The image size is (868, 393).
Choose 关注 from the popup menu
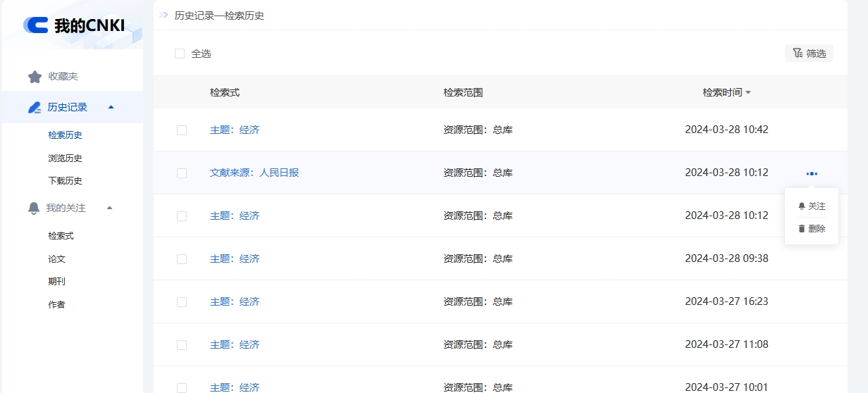pos(816,206)
